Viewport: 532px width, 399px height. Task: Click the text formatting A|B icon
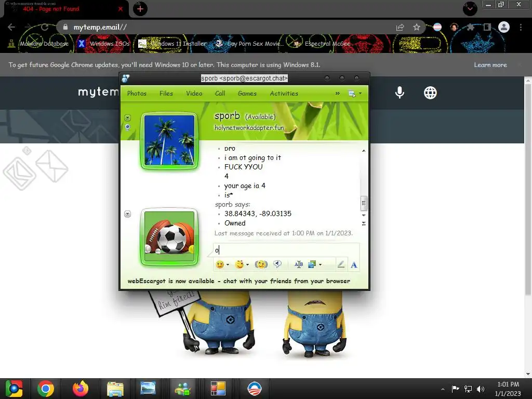click(299, 264)
